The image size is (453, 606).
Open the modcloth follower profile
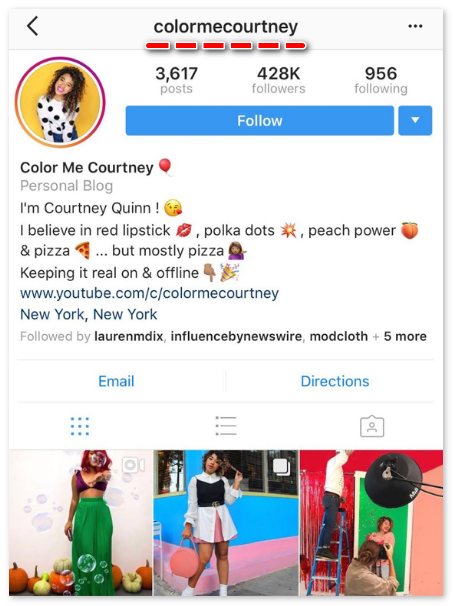tap(339, 336)
